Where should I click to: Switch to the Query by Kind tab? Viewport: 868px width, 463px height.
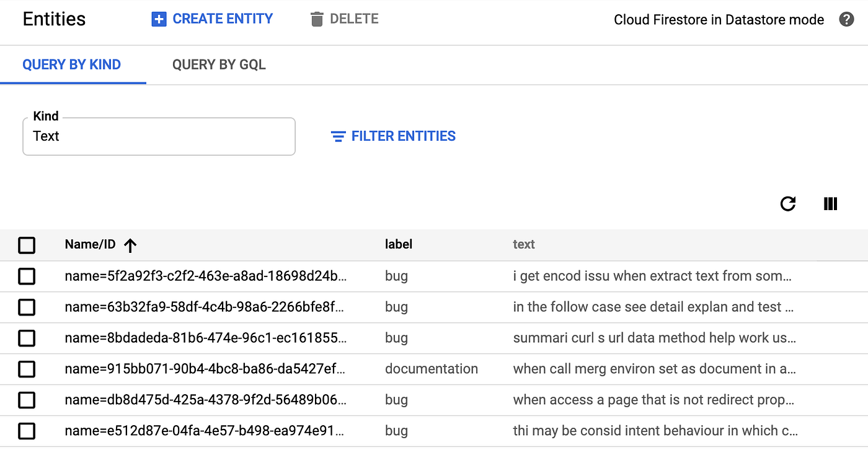tap(72, 64)
